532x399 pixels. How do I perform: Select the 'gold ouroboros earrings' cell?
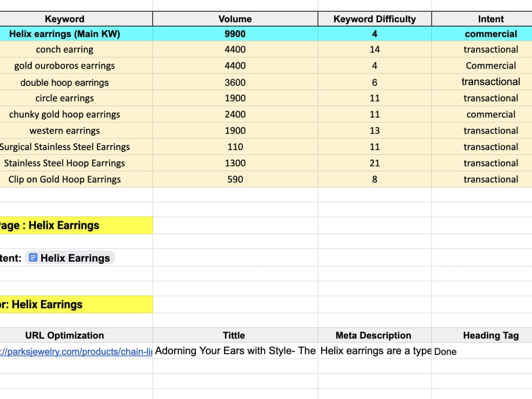(x=76, y=66)
